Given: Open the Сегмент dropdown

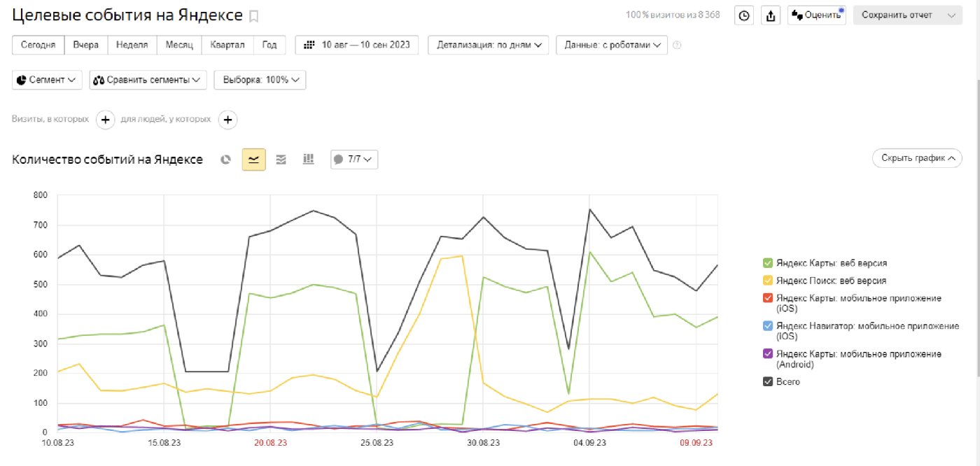Looking at the screenshot, I should (47, 80).
